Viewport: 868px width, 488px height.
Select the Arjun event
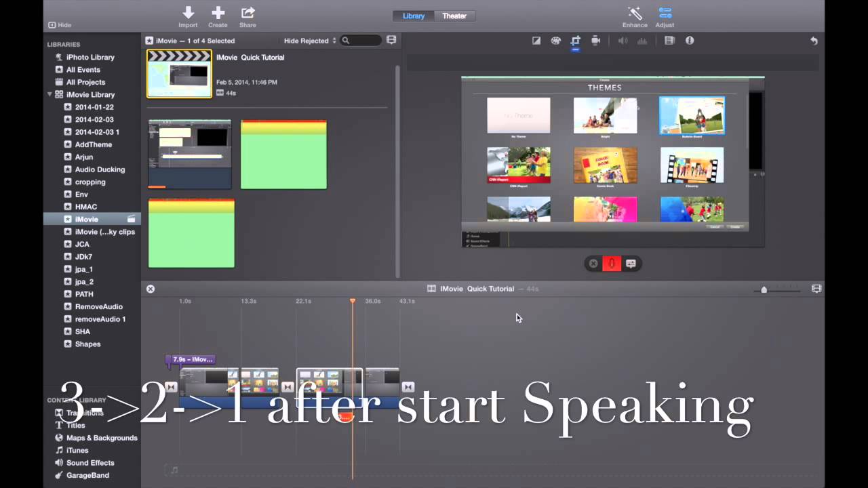click(84, 157)
